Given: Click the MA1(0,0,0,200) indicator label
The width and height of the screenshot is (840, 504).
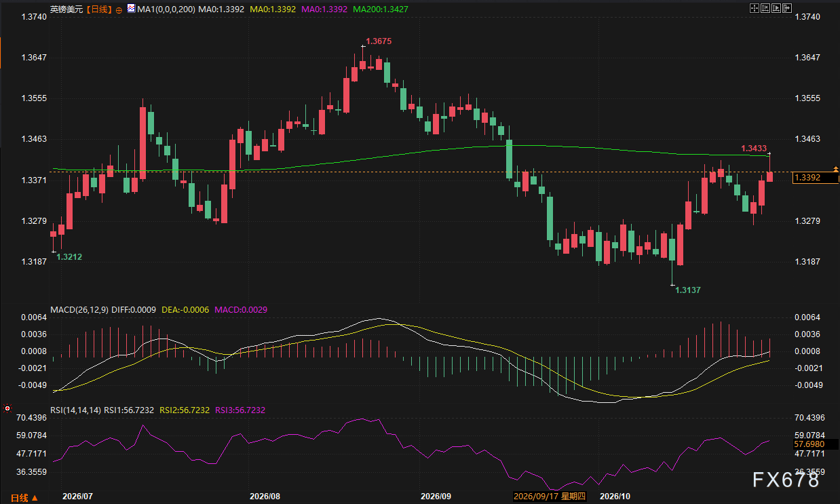Looking at the screenshot, I should tap(166, 10).
